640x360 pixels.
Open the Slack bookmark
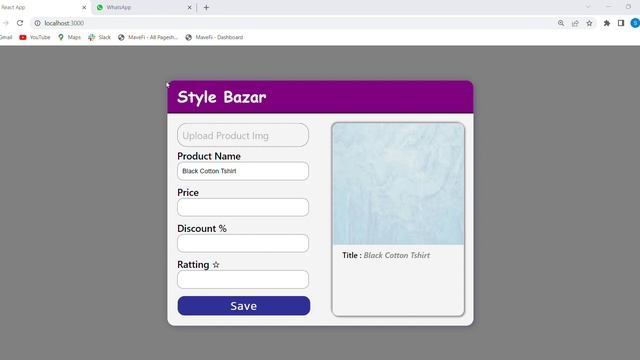(100, 37)
